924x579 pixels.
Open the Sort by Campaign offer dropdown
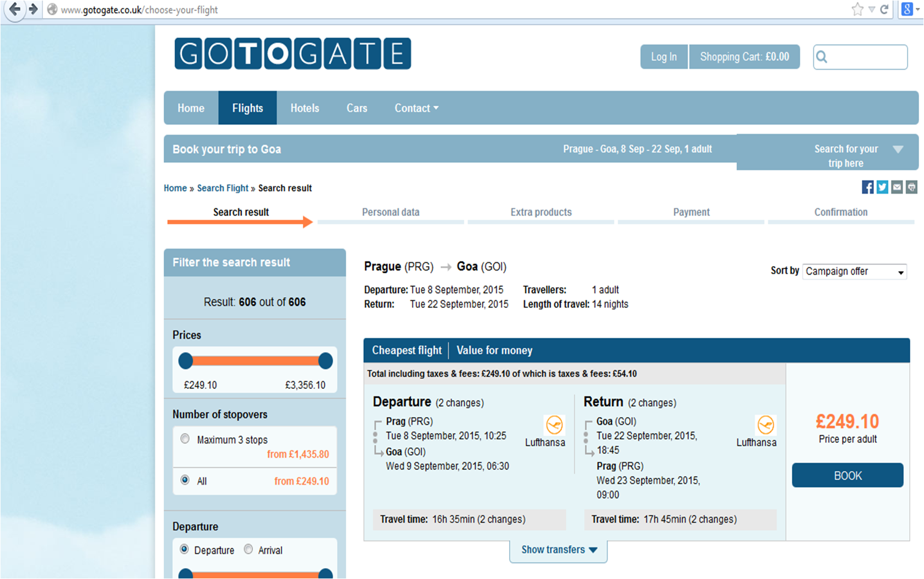[855, 272]
